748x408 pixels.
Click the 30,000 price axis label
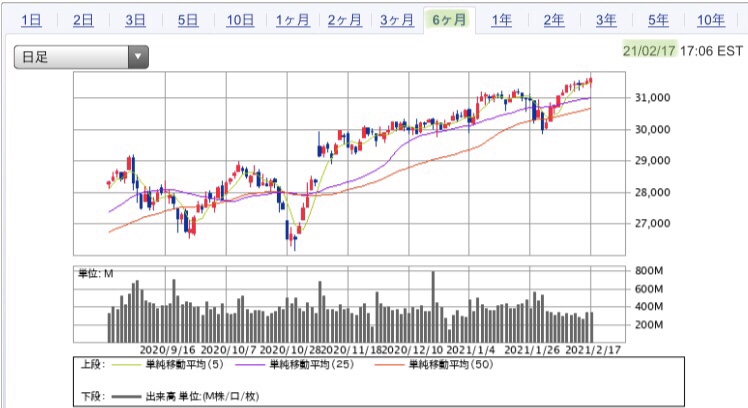tap(652, 129)
